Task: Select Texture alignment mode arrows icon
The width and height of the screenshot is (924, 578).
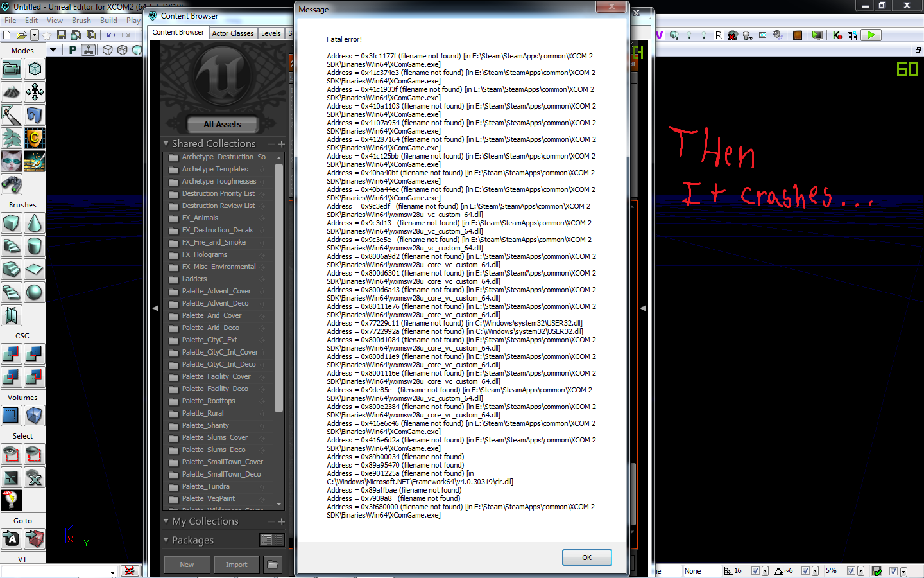Action: [x=35, y=92]
